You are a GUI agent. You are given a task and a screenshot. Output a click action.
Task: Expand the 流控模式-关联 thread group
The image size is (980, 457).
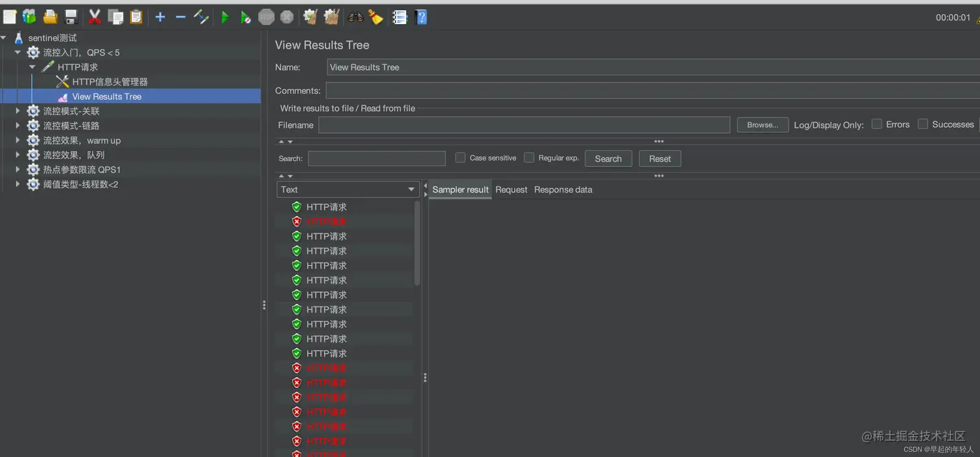coord(18,111)
